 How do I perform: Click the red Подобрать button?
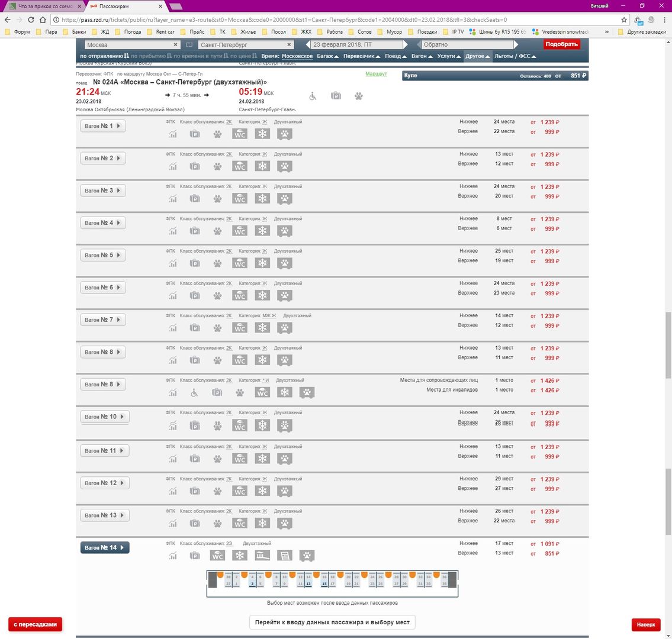click(x=561, y=44)
